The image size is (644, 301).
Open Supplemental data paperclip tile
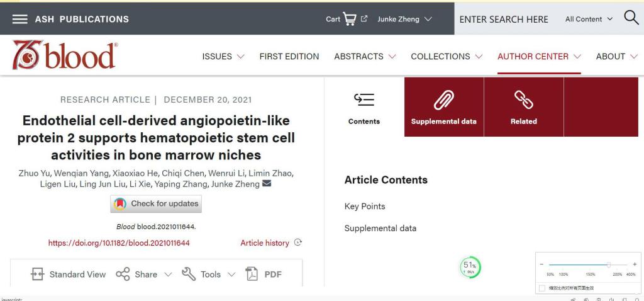click(444, 107)
